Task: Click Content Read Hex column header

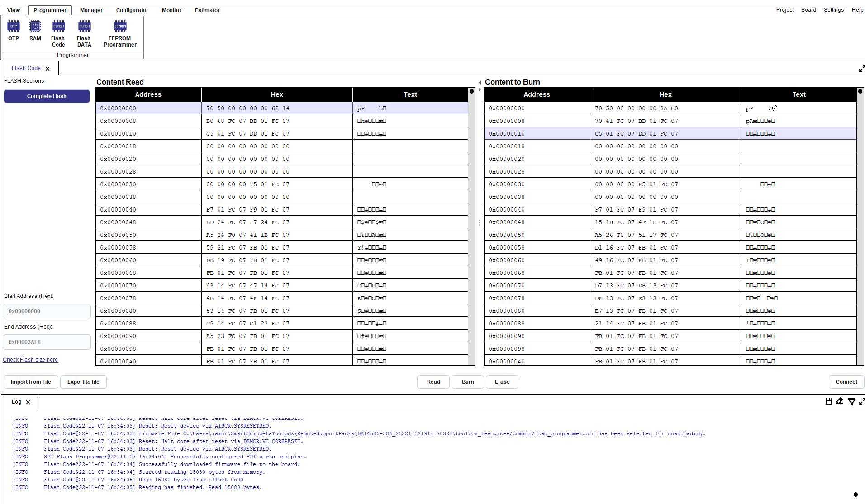Action: tap(277, 94)
